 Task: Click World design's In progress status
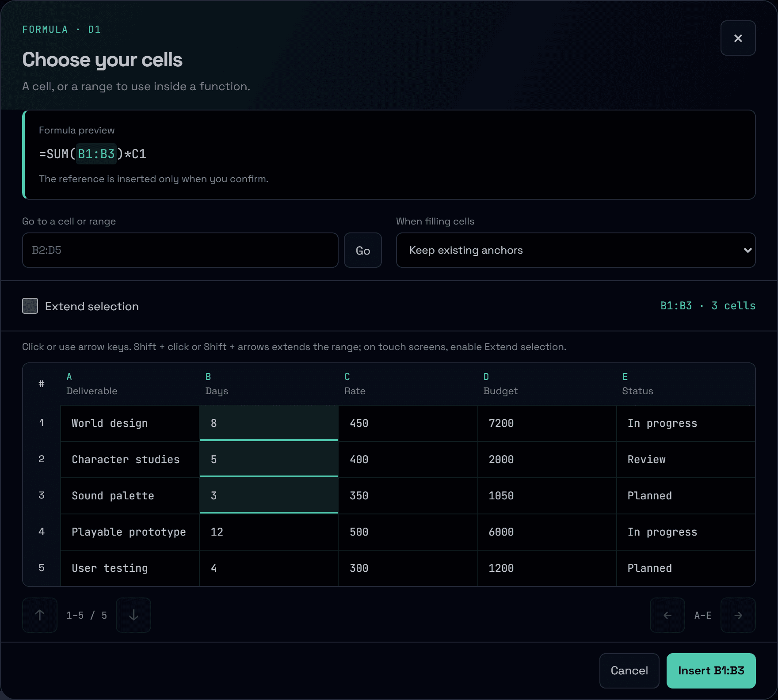point(686,423)
